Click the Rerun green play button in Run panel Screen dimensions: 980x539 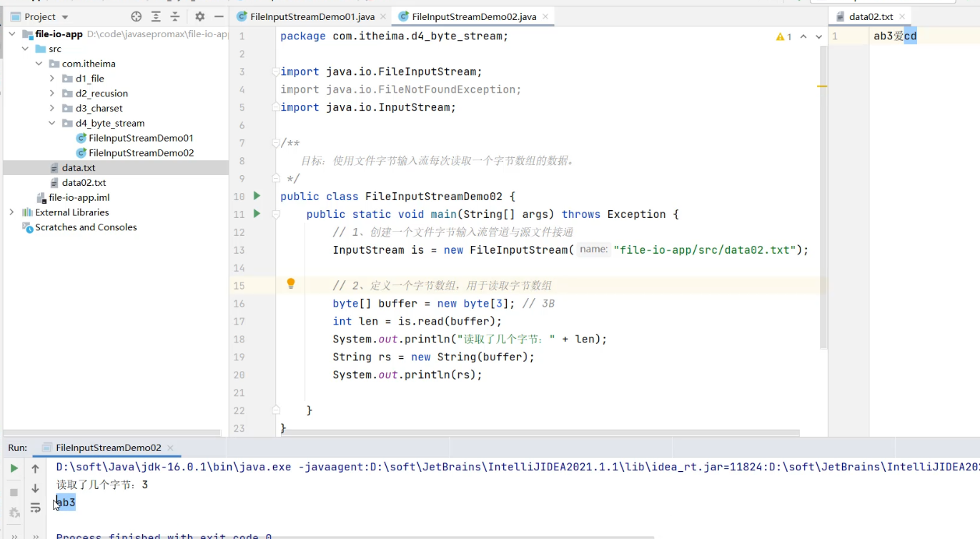(x=14, y=468)
